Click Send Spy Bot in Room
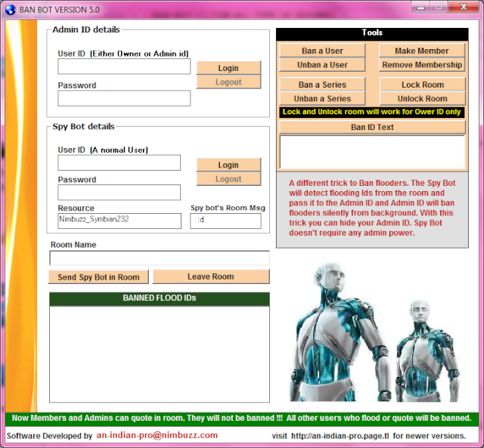The image size is (484, 448). (98, 277)
